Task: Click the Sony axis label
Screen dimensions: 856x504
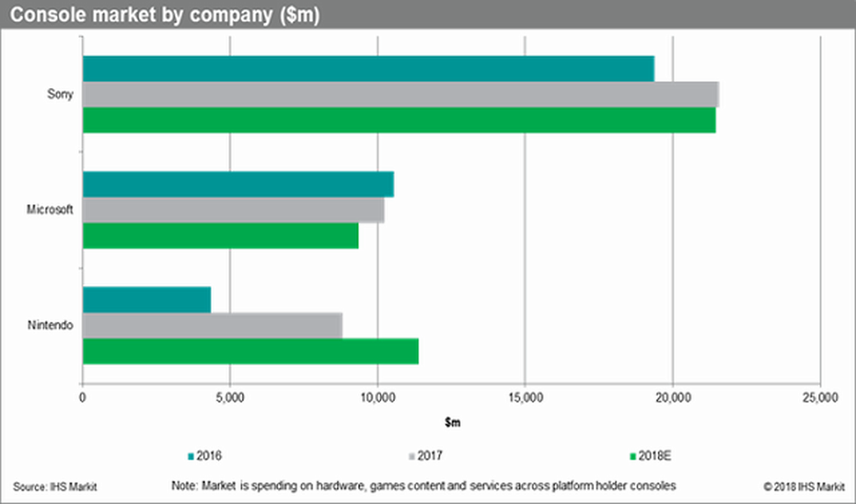Action: coord(58,94)
